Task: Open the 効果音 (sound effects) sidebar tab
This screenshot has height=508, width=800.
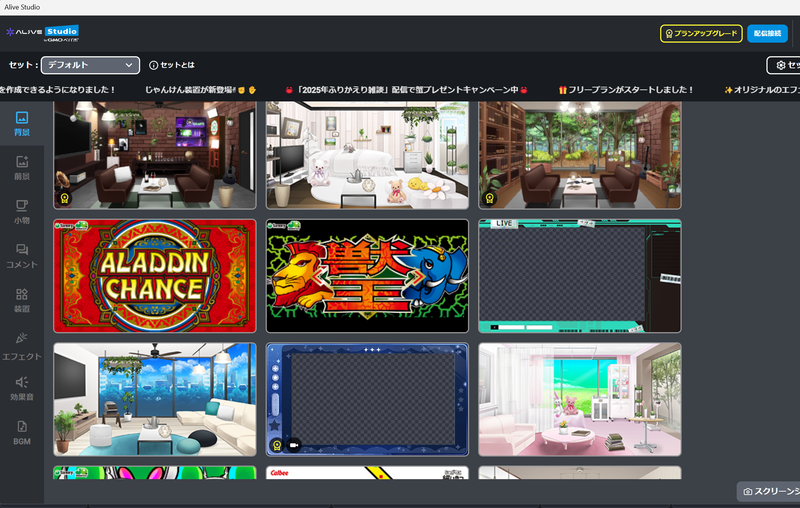Action: pyautogui.click(x=21, y=388)
